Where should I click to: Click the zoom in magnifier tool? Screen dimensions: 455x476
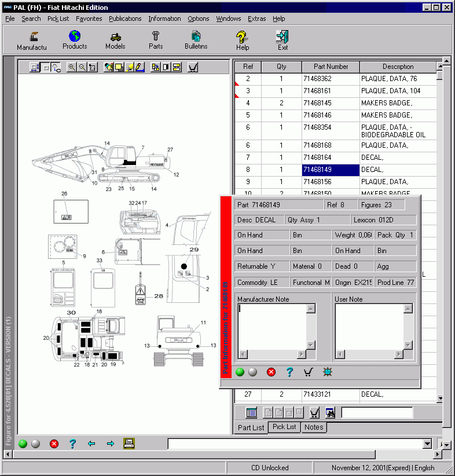click(x=72, y=67)
